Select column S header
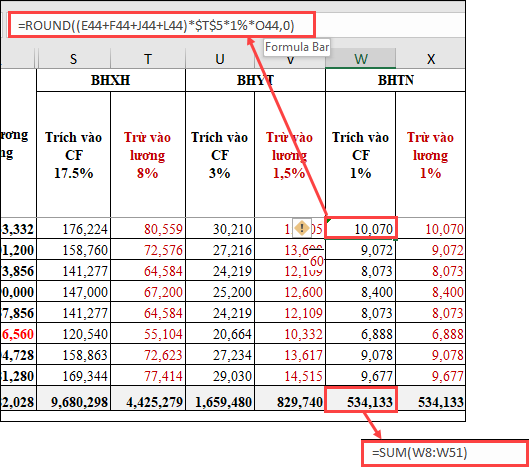This screenshot has width=529, height=467. coord(74,59)
